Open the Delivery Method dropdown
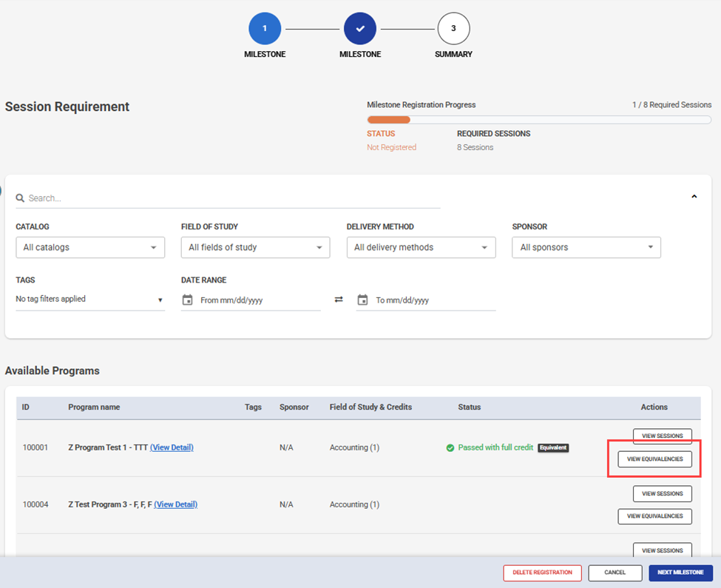 click(421, 247)
